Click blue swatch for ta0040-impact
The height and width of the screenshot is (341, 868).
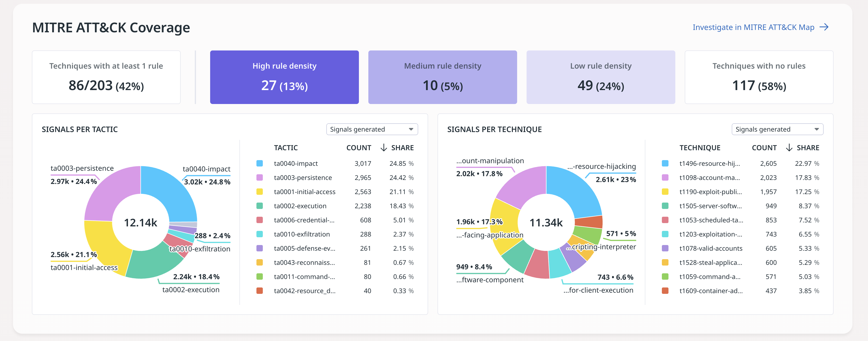260,163
